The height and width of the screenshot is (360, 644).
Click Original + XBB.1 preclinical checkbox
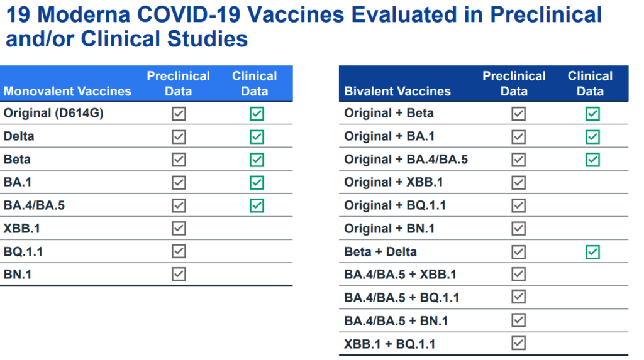coord(518,182)
